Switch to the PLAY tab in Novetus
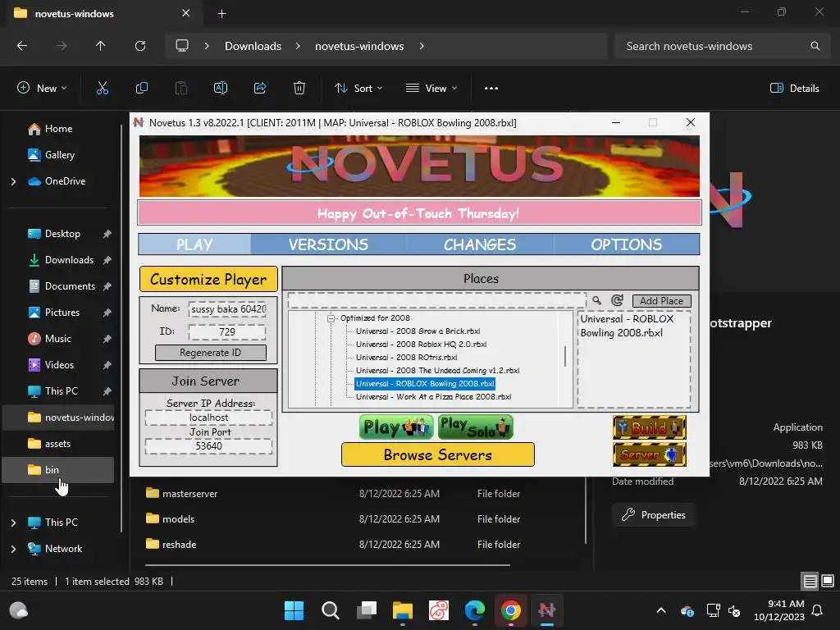840x630 pixels. (x=194, y=244)
